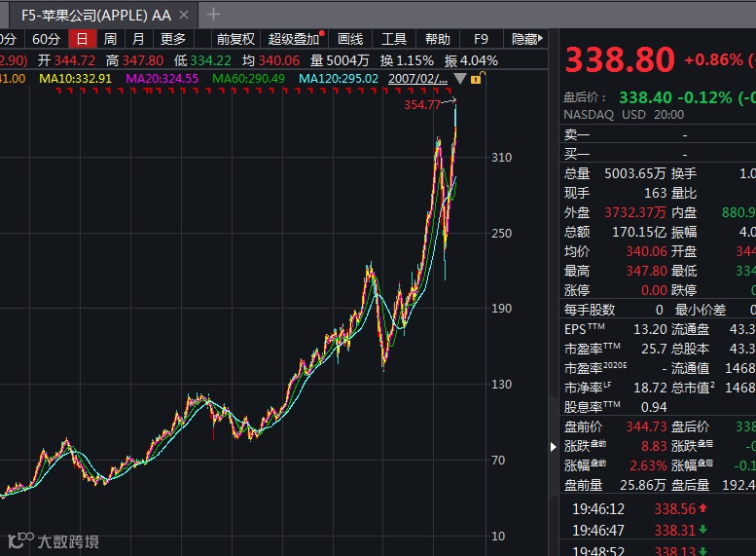Click the red up arrow beside 338.56
756x556 pixels.
point(702,507)
